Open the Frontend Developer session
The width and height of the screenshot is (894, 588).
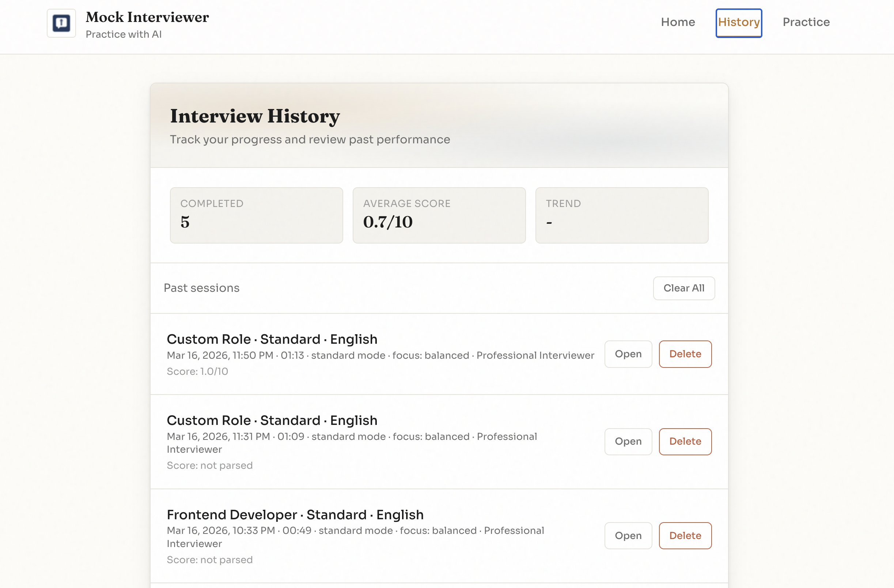tap(628, 535)
